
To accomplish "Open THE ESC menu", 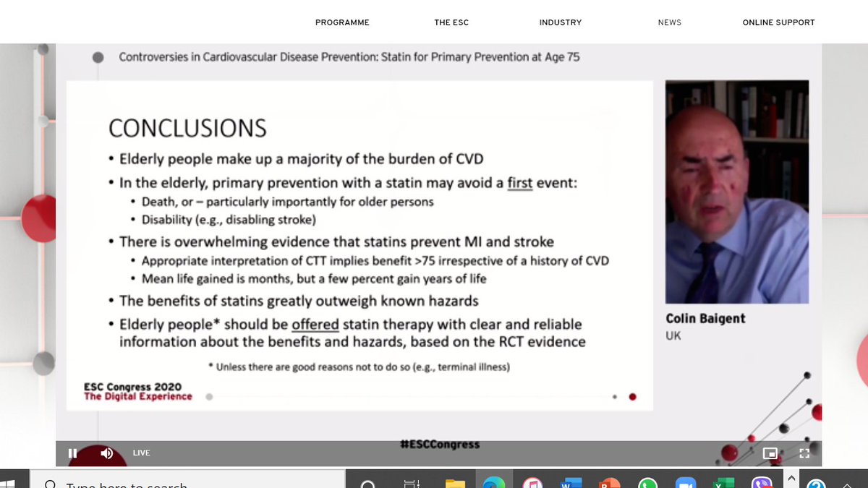I will (x=451, y=22).
